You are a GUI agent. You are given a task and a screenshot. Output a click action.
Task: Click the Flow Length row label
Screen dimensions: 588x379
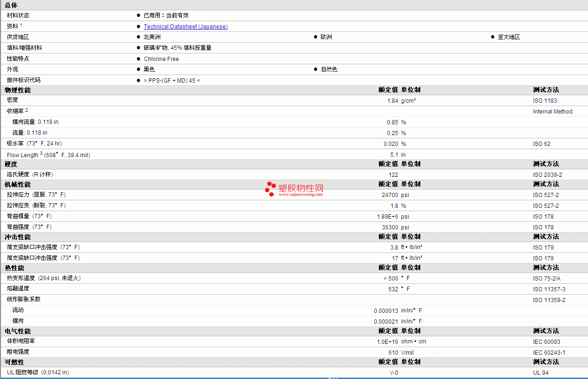pyautogui.click(x=48, y=155)
